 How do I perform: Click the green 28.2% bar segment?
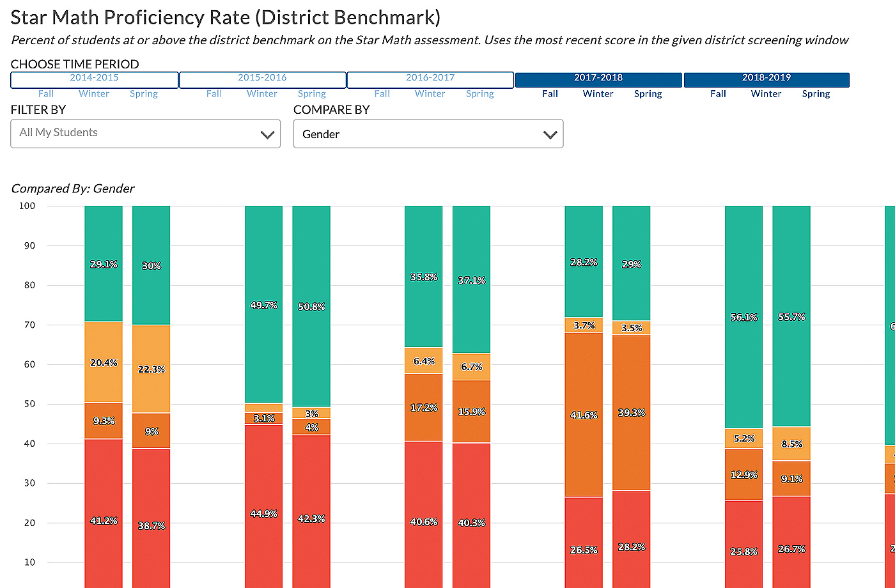584,261
